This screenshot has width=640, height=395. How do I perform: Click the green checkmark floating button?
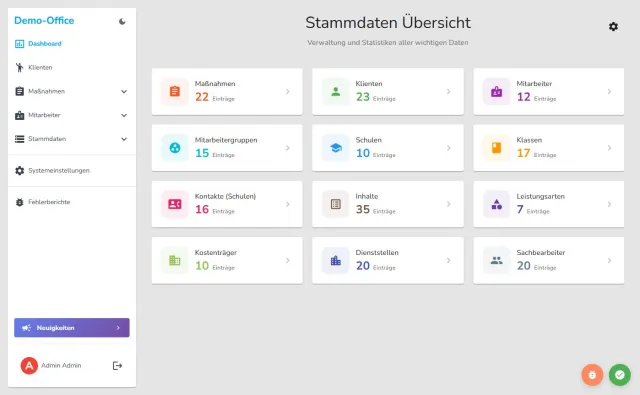[x=620, y=375]
